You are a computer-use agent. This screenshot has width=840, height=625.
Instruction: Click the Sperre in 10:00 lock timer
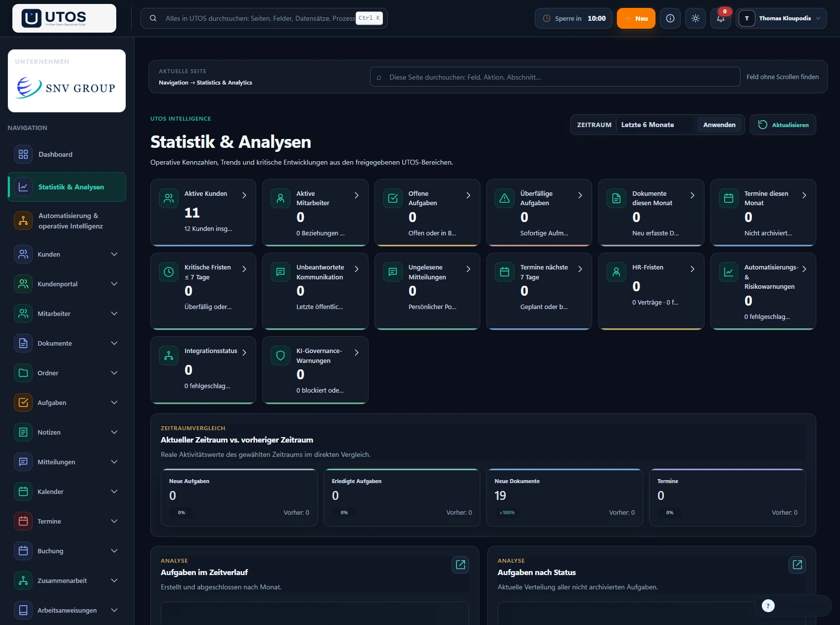573,18
